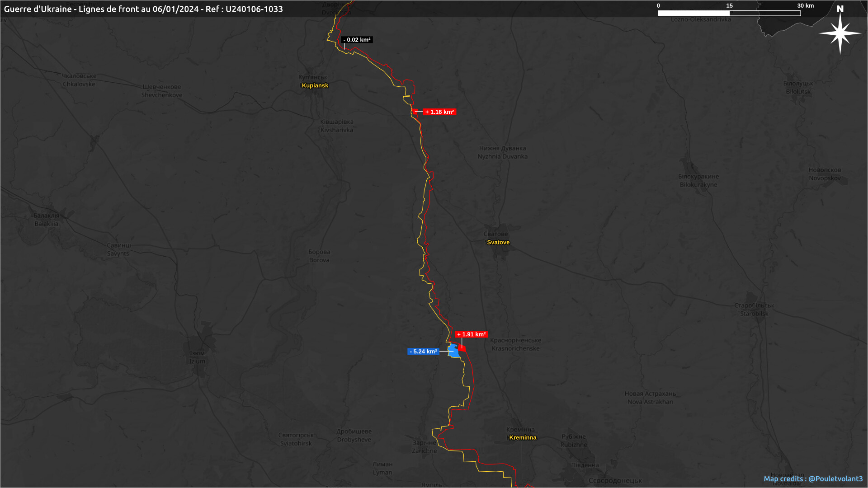Click the Kreminna yellow city label
868x488 pixels.
pyautogui.click(x=523, y=437)
